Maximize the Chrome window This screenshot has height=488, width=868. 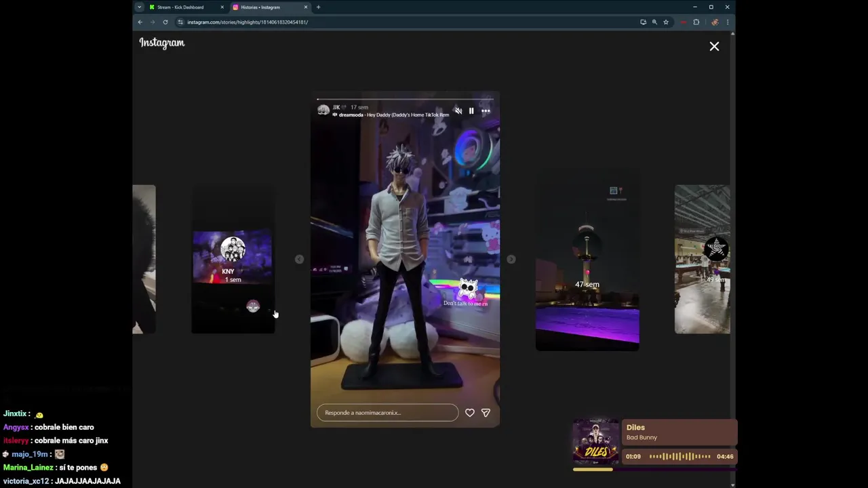pos(711,7)
